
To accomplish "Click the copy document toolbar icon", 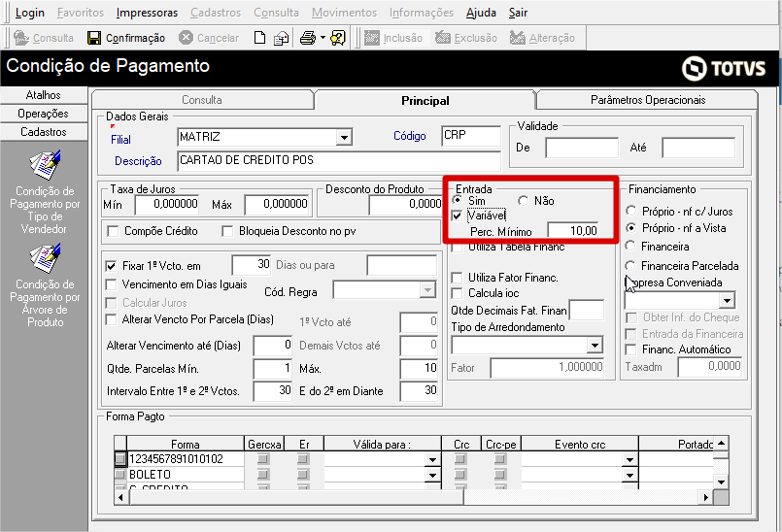I will 282,39.
